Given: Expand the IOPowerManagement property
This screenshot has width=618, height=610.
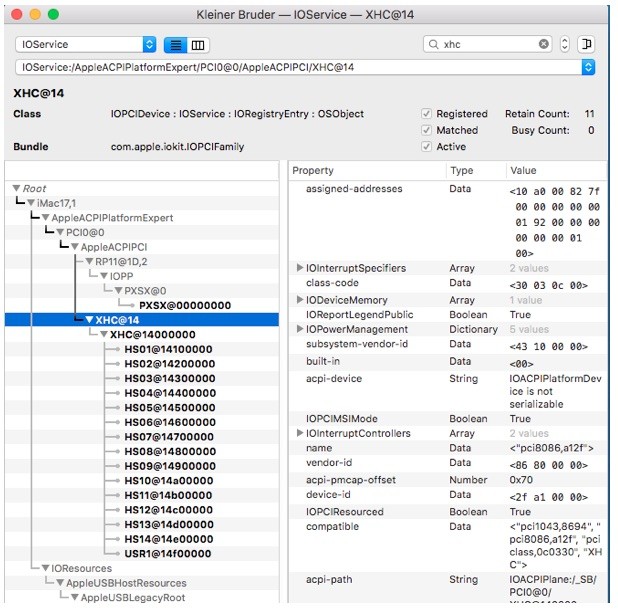Looking at the screenshot, I should 300,329.
